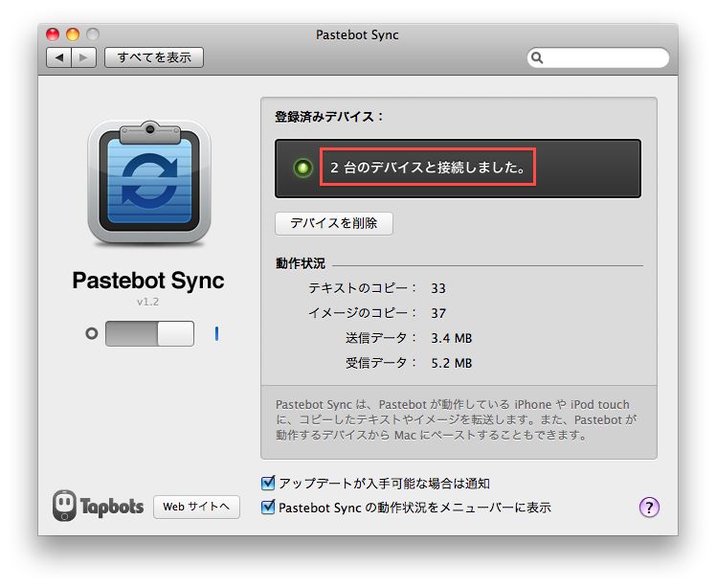The image size is (716, 588).
Task: Click the Pastebot Sync window title
Action: (357, 34)
